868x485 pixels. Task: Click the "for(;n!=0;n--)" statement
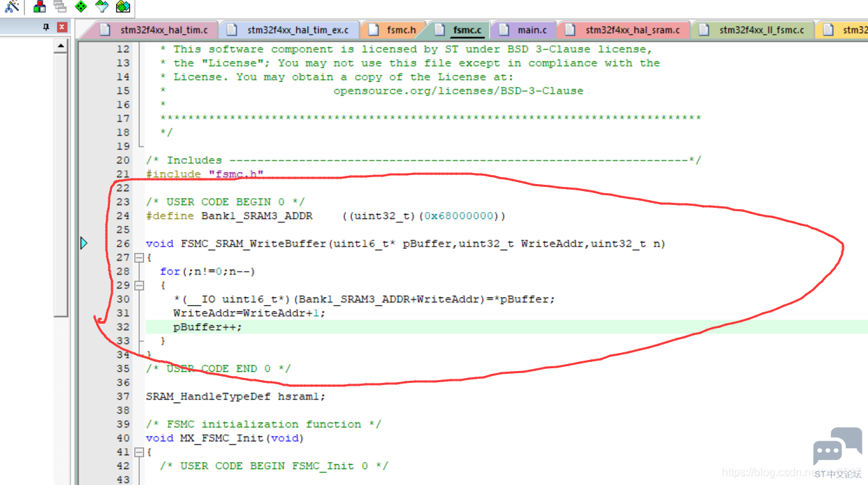coord(208,271)
